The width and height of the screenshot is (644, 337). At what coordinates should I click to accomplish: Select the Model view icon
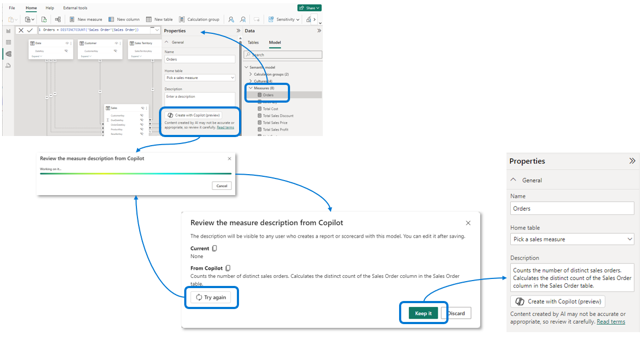coord(8,54)
